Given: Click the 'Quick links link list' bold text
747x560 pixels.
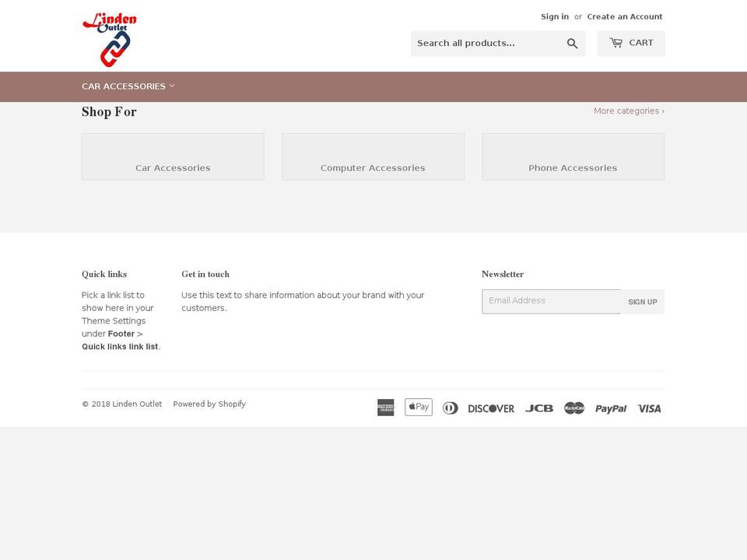Looking at the screenshot, I should (x=120, y=347).
